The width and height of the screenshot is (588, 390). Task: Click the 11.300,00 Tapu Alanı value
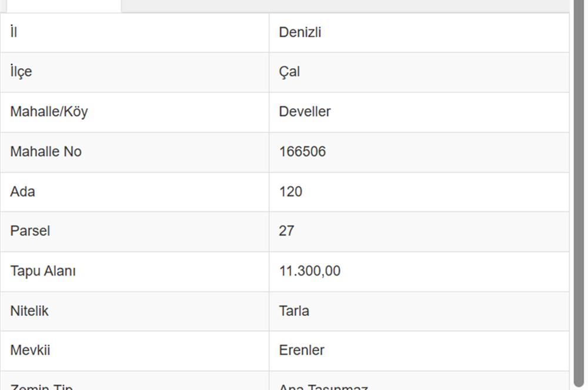point(309,271)
